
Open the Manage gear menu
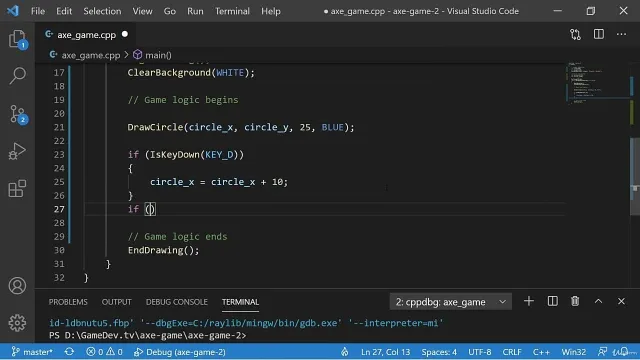click(x=18, y=323)
